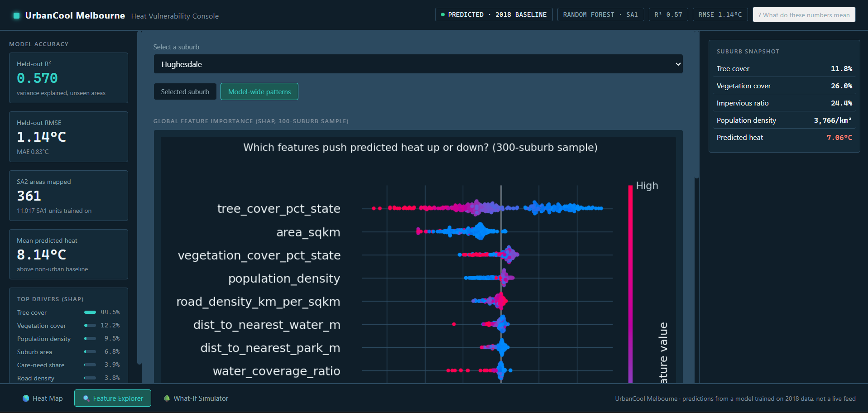Toggle the Model-wide patterns view
868x413 pixels.
[259, 91]
